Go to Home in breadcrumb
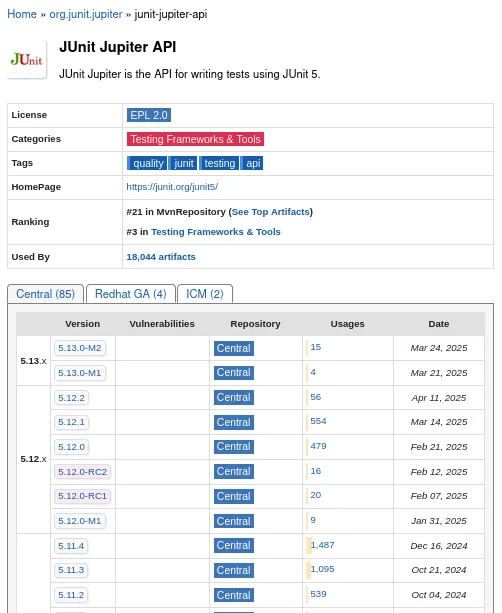 click(x=22, y=14)
